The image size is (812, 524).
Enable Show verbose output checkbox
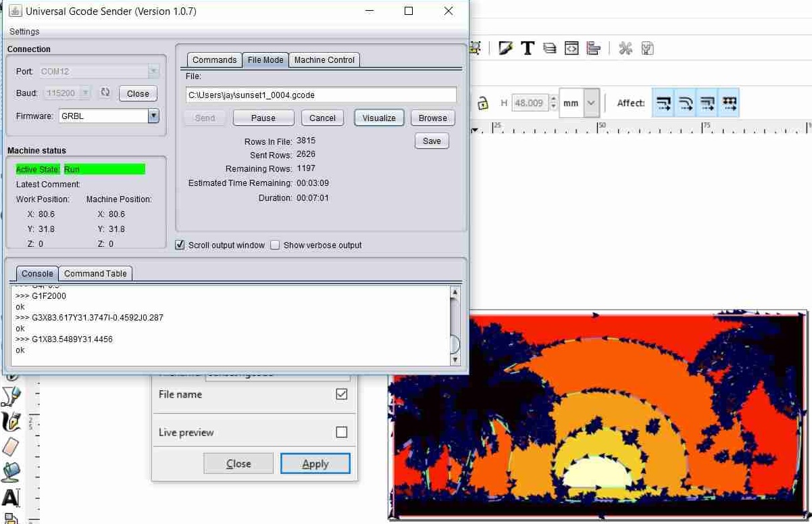click(275, 245)
